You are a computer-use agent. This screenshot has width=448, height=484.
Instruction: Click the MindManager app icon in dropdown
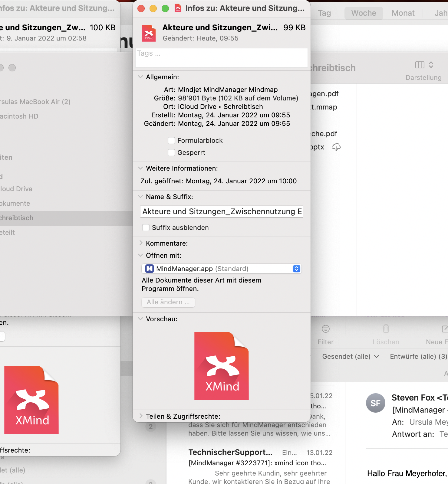150,269
